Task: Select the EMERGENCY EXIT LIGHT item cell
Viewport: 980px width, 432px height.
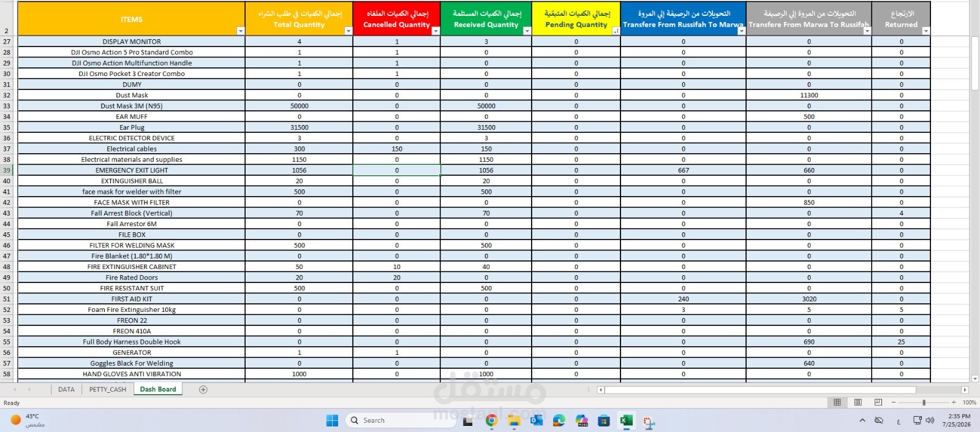Action: tap(132, 170)
